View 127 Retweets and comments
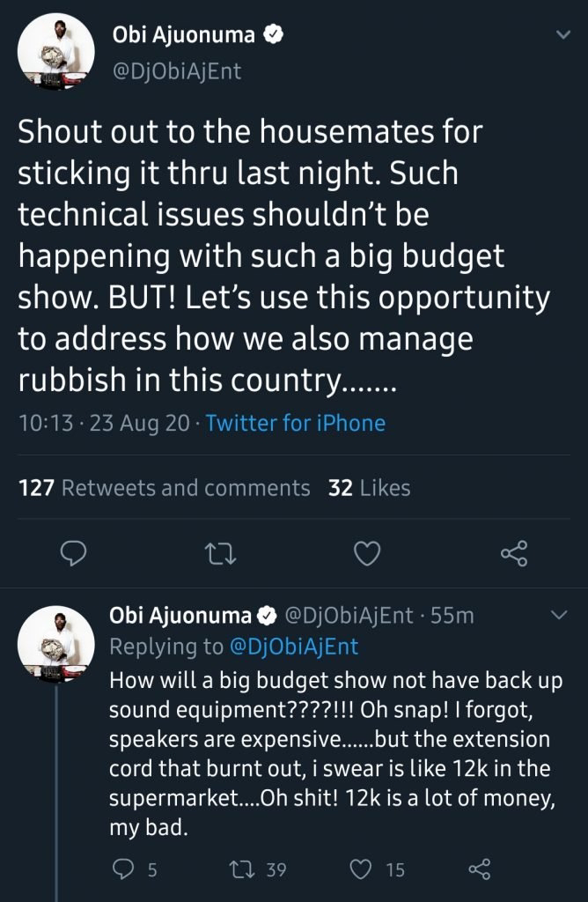Image resolution: width=588 pixels, height=902 pixels. [x=165, y=488]
